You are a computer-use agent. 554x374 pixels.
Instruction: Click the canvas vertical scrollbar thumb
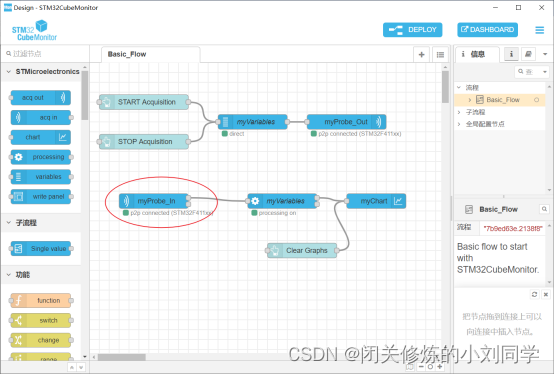tap(445, 87)
